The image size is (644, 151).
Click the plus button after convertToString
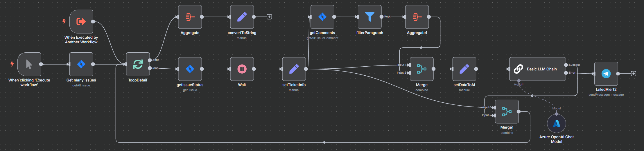(269, 17)
